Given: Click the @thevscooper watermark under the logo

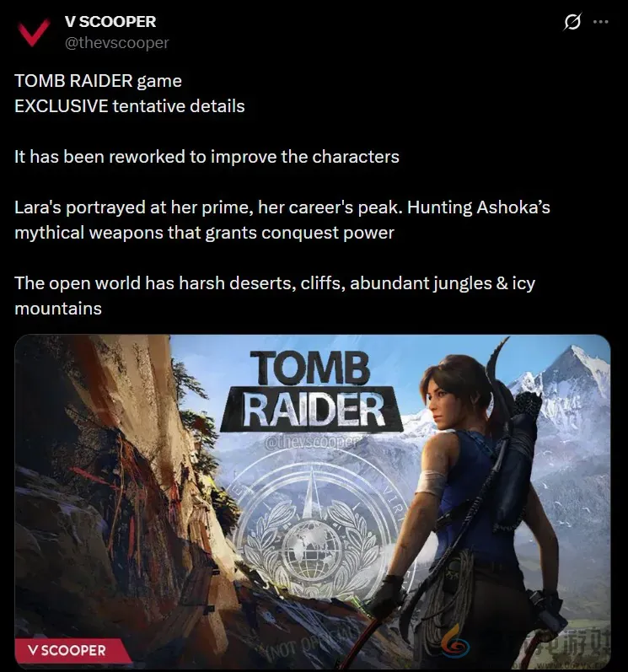Looking at the screenshot, I should pos(310,443).
